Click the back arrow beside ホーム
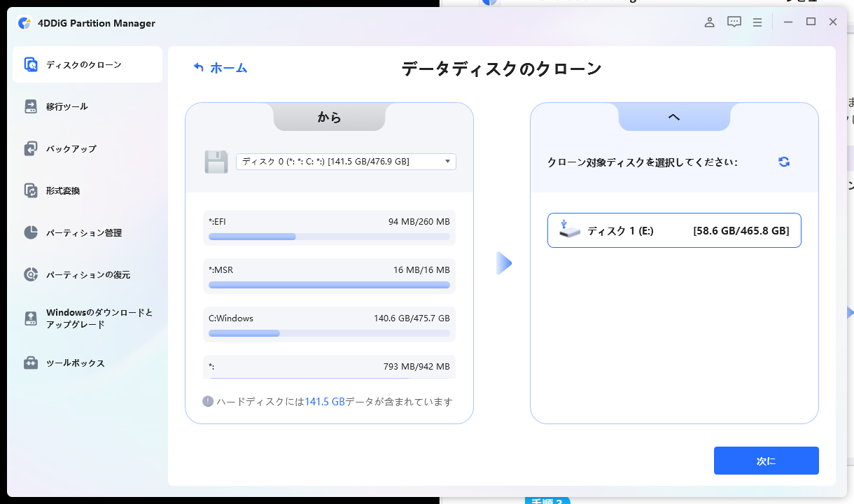Viewport: 854px width, 504px height. [199, 68]
